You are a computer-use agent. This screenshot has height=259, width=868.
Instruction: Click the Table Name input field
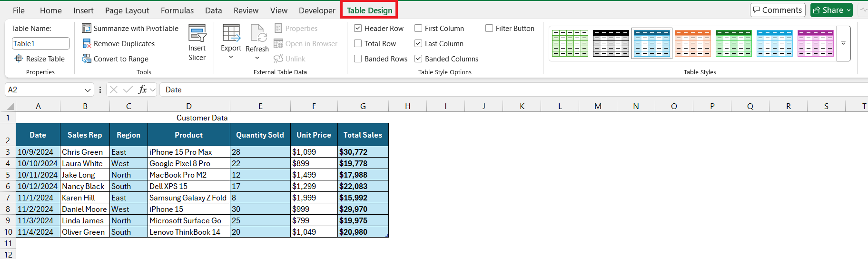point(41,43)
